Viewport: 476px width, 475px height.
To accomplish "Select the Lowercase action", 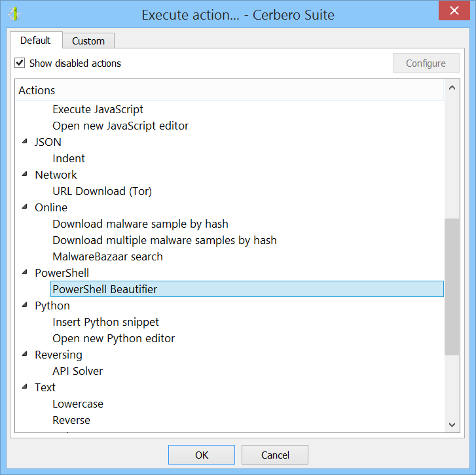I will (x=78, y=404).
